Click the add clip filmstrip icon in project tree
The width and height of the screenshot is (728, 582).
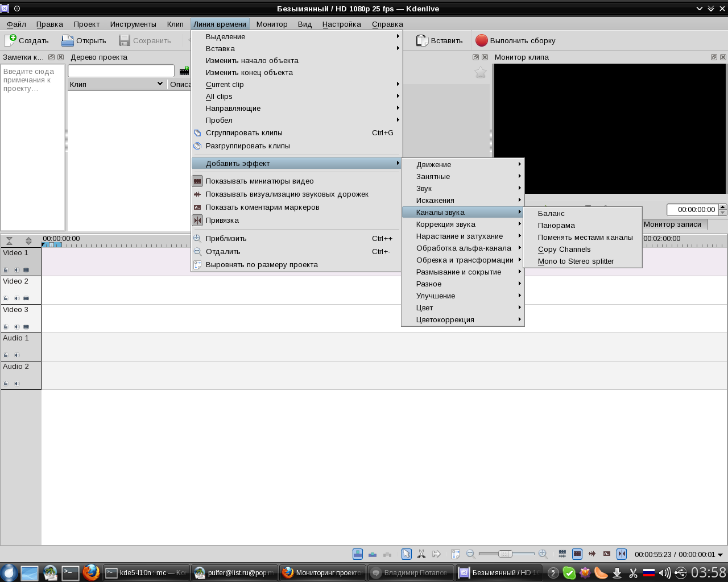point(184,70)
